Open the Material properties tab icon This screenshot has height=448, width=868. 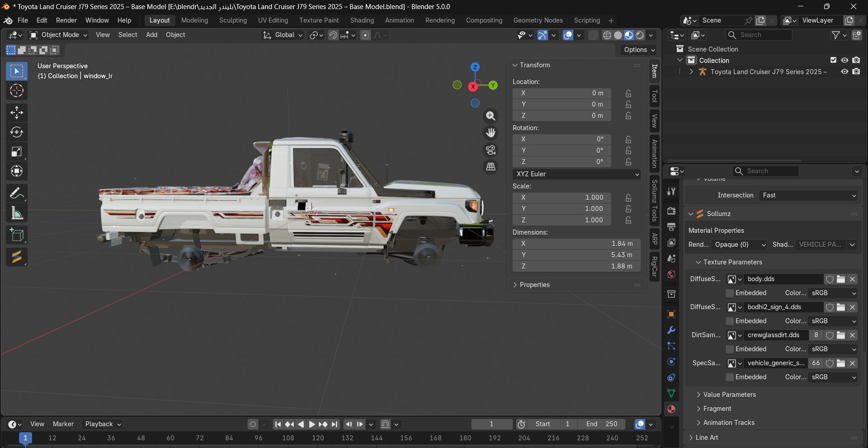[x=671, y=409]
